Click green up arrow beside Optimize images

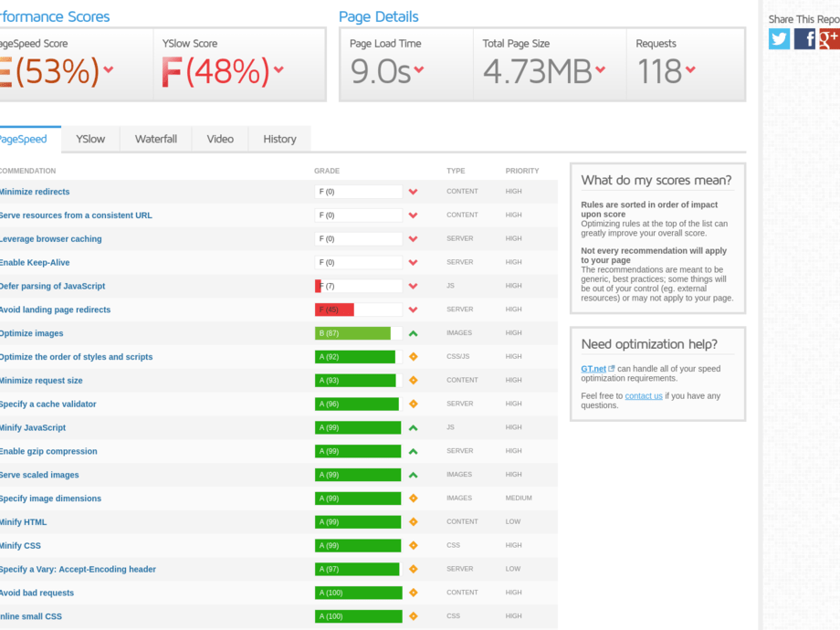tap(413, 333)
